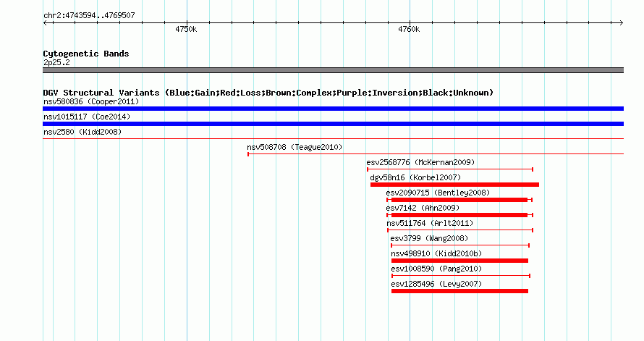644x341 pixels.
Task: Click the red span line under esv3799
Action: pyautogui.click(x=460, y=245)
